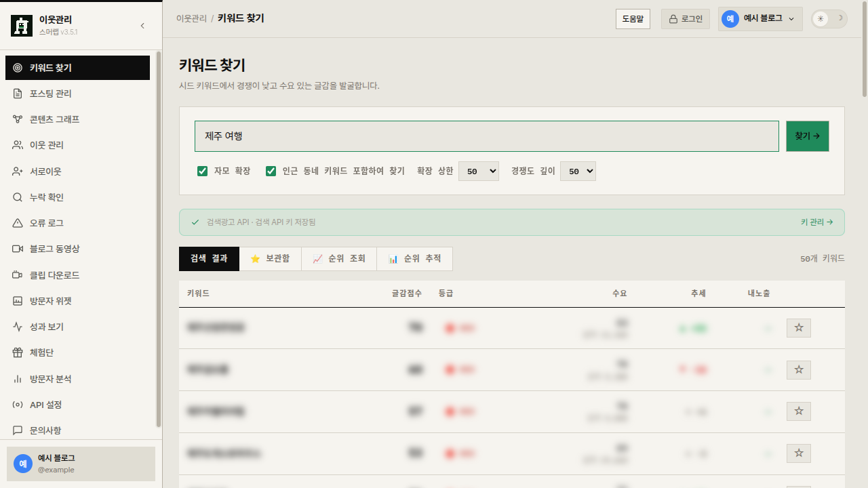Switch to the 순위 추적 tab
The width and height of the screenshot is (868, 488).
pyautogui.click(x=415, y=259)
